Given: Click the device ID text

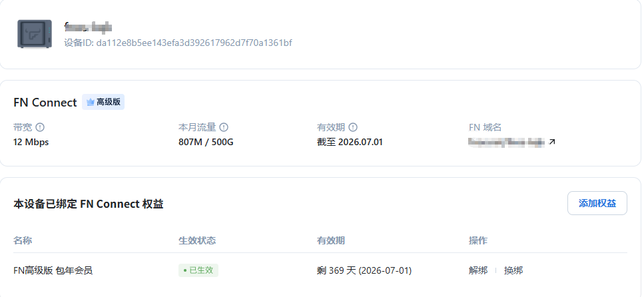Looking at the screenshot, I should coord(178,43).
